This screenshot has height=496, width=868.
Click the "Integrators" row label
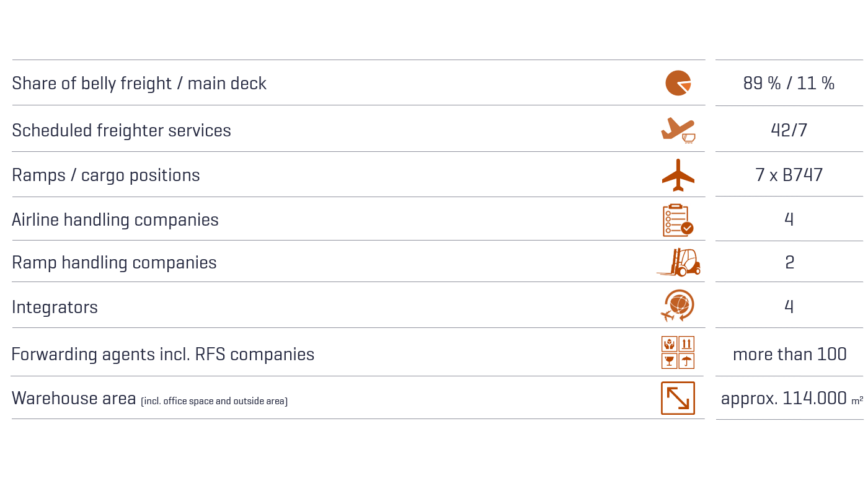55,308
